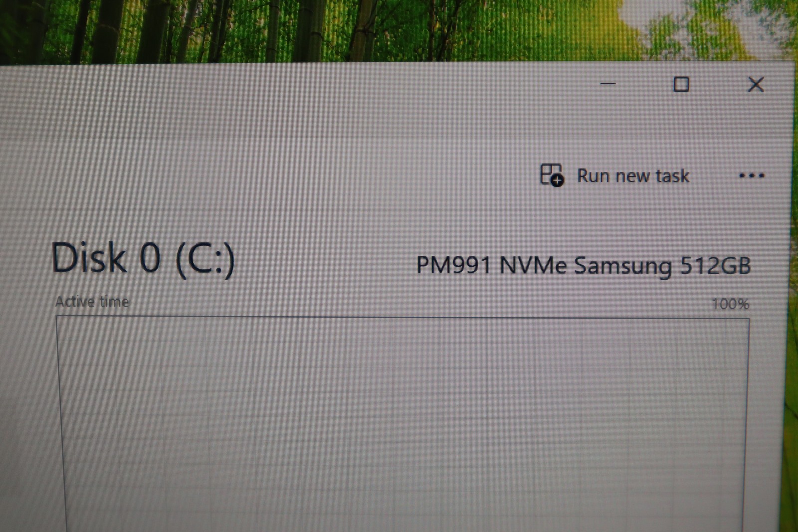Open Run new task dialog via label
Viewport: 798px width, 532px height.
[x=633, y=176]
